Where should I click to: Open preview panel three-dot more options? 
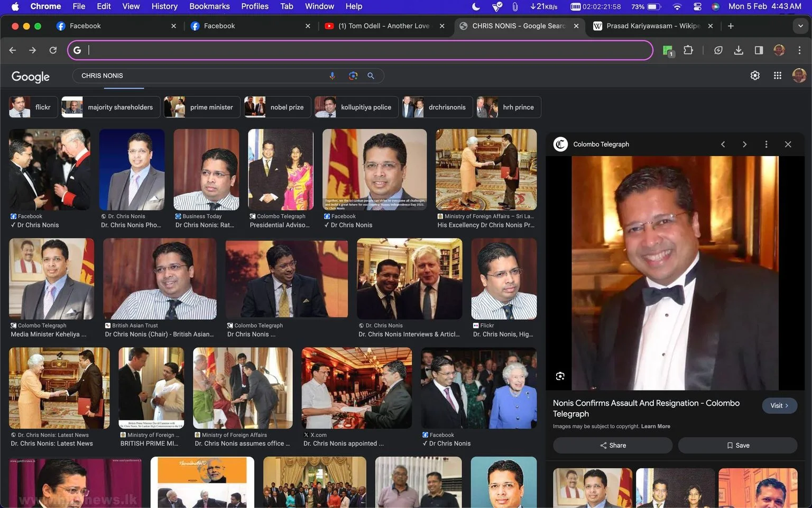[766, 144]
